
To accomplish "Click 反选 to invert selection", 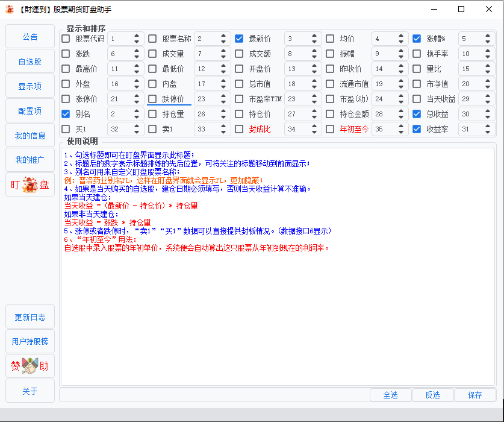I will click(432, 395).
